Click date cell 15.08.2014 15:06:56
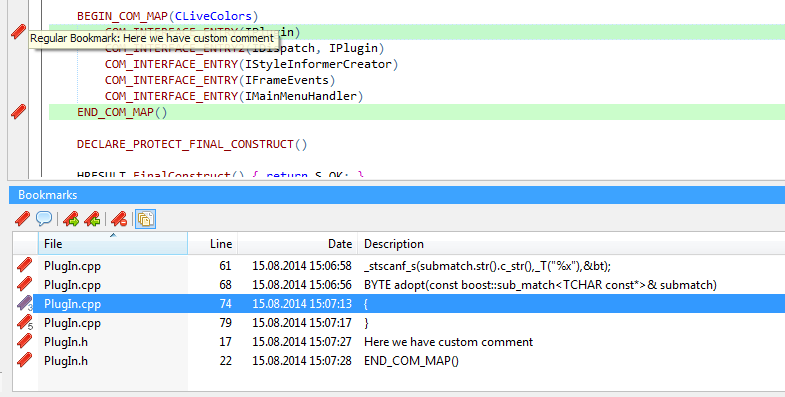The height and width of the screenshot is (397, 785). [302, 285]
